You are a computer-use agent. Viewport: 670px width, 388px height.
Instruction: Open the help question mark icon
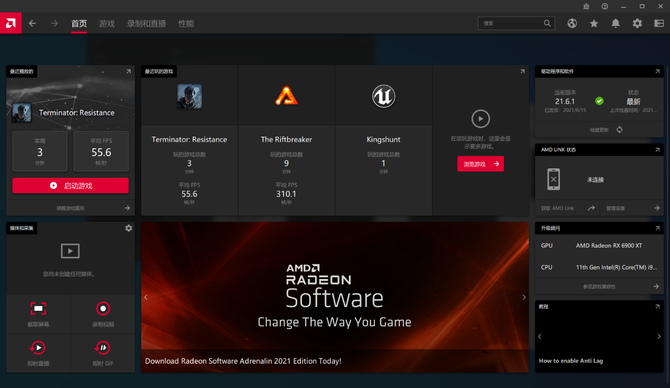pyautogui.click(x=605, y=6)
